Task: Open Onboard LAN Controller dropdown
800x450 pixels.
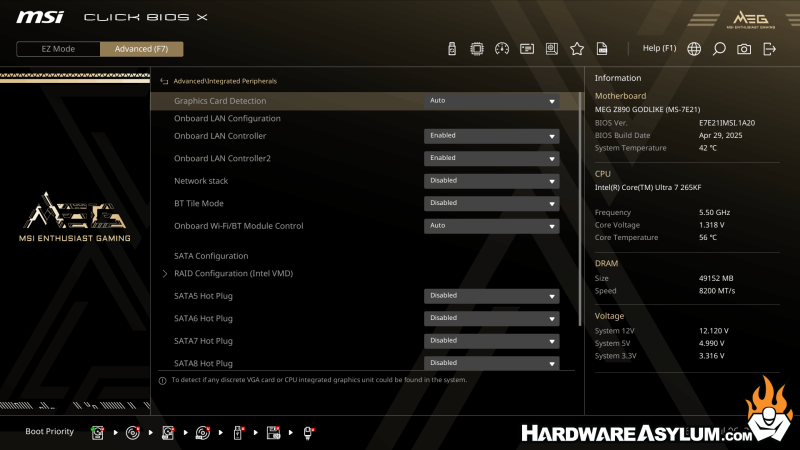Action: pyautogui.click(x=491, y=136)
